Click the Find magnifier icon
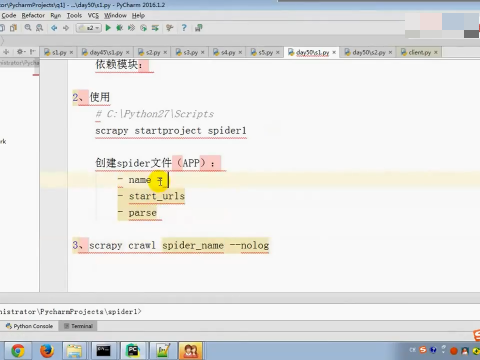Viewport: 480px width, 360px height. [x=28, y=28]
